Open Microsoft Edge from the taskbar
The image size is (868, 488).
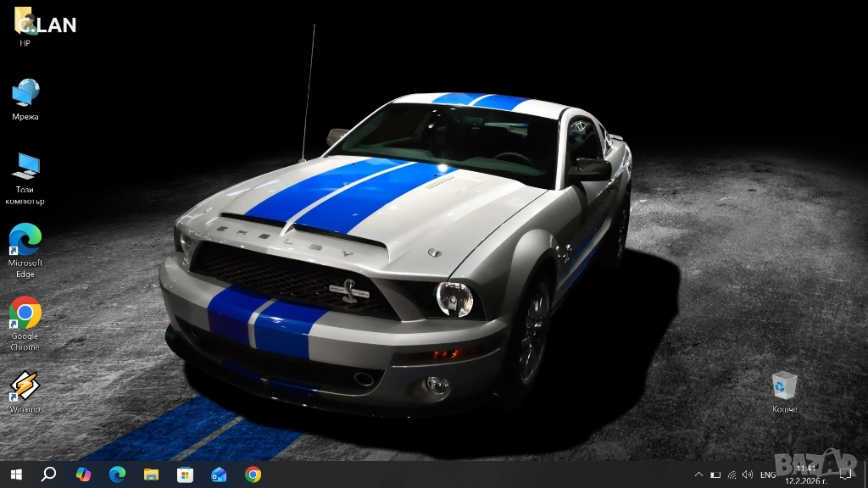tap(117, 474)
